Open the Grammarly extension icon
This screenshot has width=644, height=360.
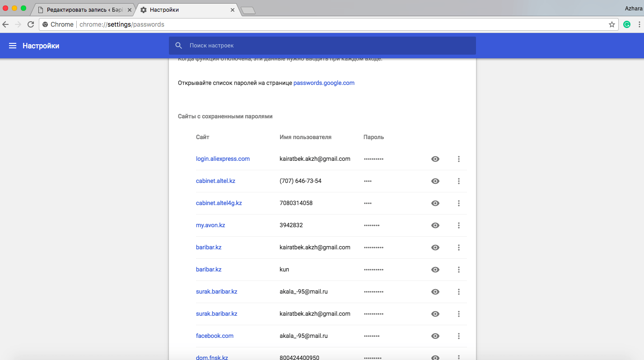point(627,24)
